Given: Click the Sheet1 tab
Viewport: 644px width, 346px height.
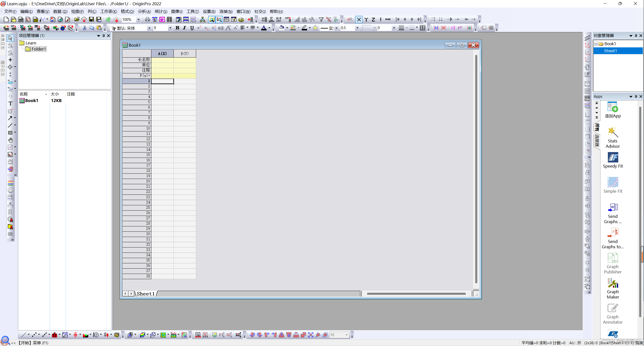Looking at the screenshot, I should [x=145, y=293].
